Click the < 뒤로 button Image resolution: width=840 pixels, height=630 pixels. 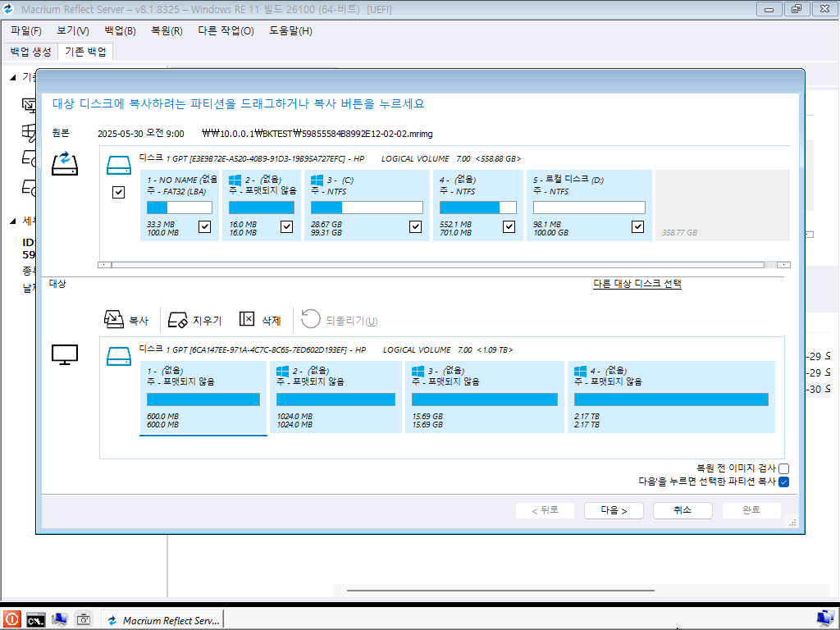[x=545, y=510]
